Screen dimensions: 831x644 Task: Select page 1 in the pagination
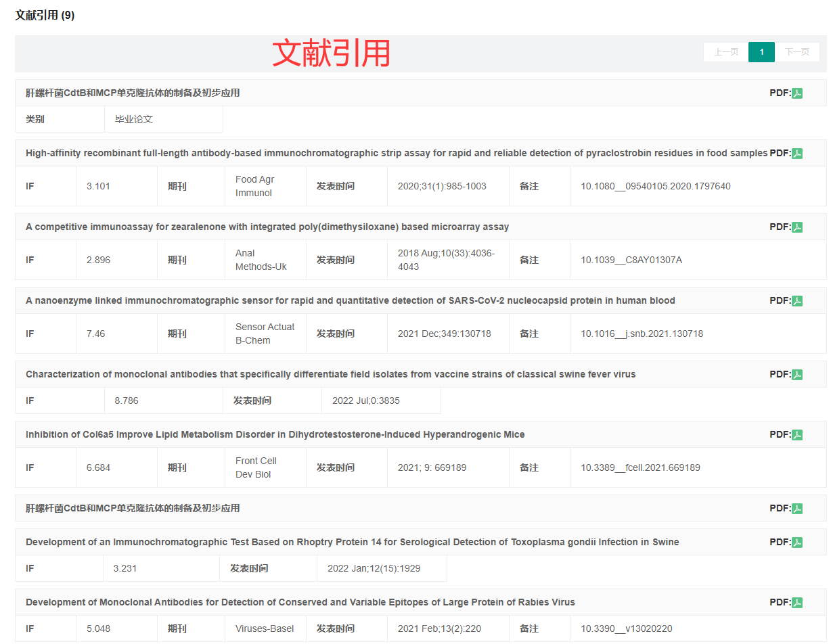(761, 52)
